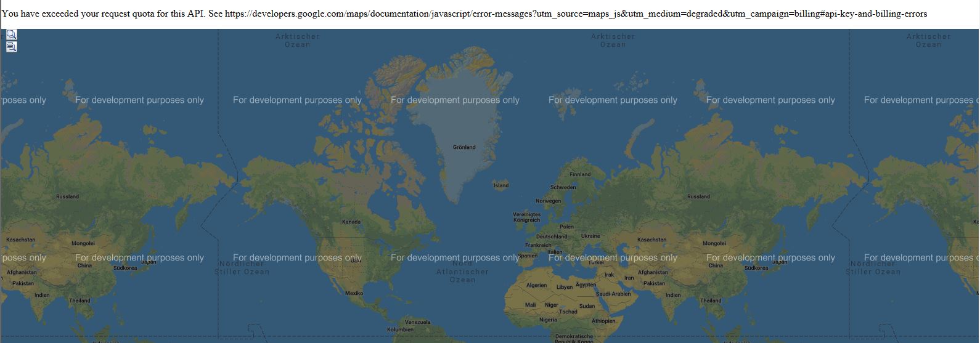Image resolution: width=980 pixels, height=343 pixels.
Task: Select Venezuela on the map
Action: click(x=417, y=322)
